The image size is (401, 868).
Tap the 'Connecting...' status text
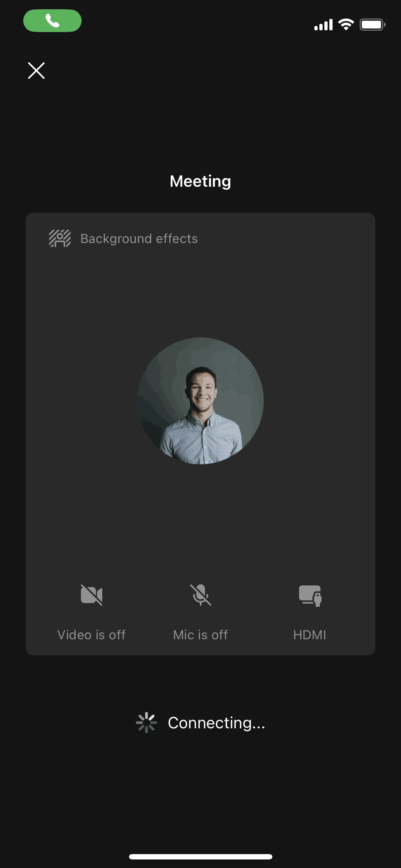tap(216, 723)
